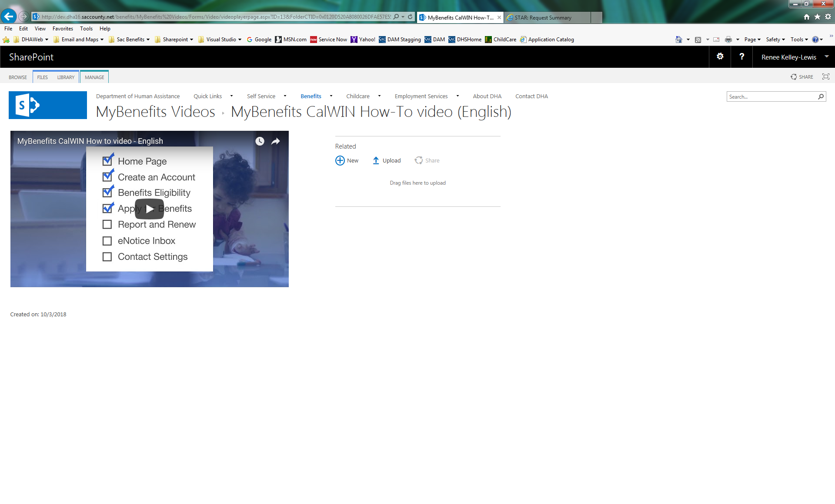This screenshot has width=835, height=504.
Task: Open the Contact DHA link
Action: (x=531, y=96)
